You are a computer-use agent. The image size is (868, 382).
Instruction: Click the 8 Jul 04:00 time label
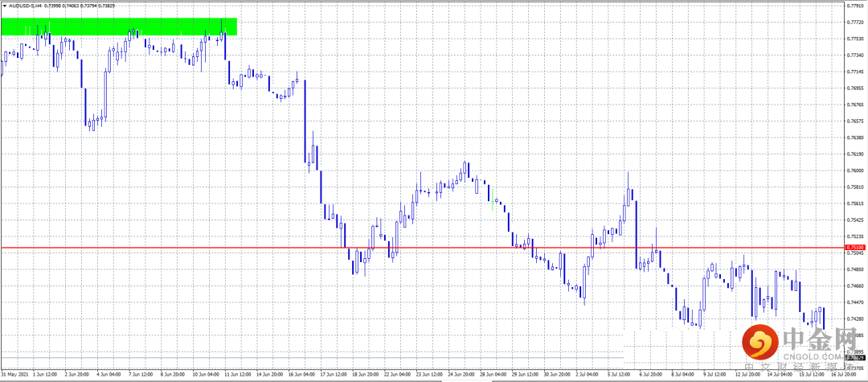(684, 374)
